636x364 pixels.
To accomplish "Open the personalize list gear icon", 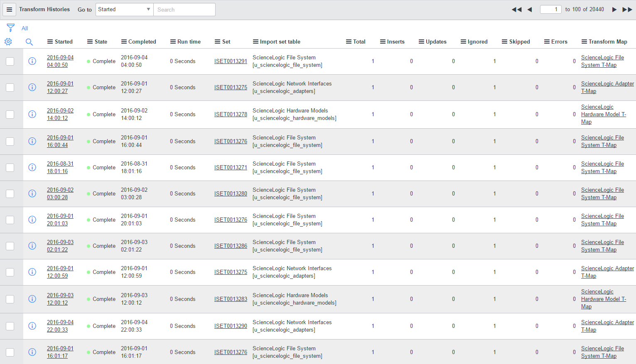I will [x=8, y=42].
